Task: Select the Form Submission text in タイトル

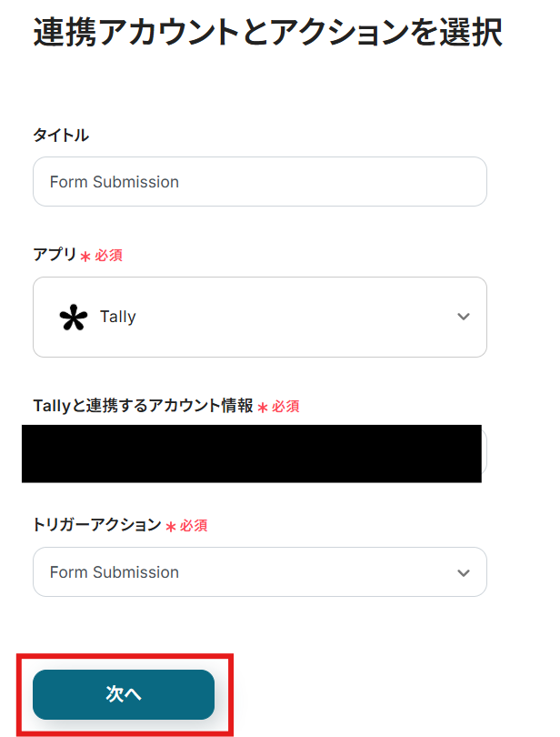Action: (115, 182)
